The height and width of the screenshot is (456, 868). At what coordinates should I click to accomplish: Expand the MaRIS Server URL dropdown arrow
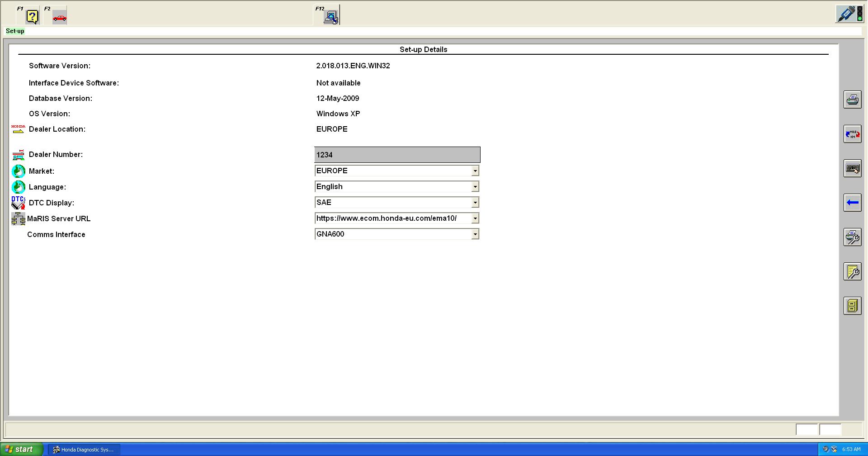point(475,218)
